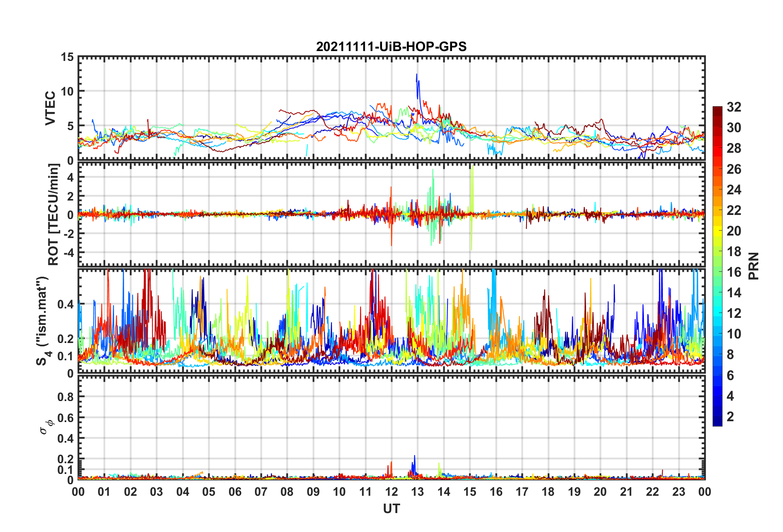The image size is (783, 532).
Task: Click the "0.6" tick on the sigma-phi axis
Action: point(65,418)
